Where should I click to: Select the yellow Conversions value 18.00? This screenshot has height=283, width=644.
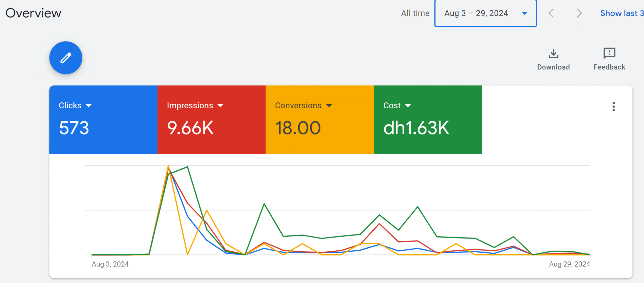[298, 128]
